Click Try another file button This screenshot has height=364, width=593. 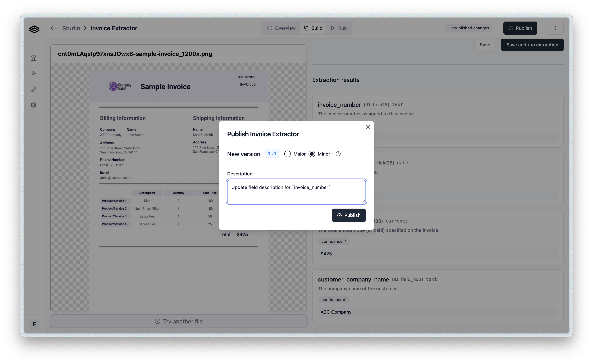(x=179, y=321)
